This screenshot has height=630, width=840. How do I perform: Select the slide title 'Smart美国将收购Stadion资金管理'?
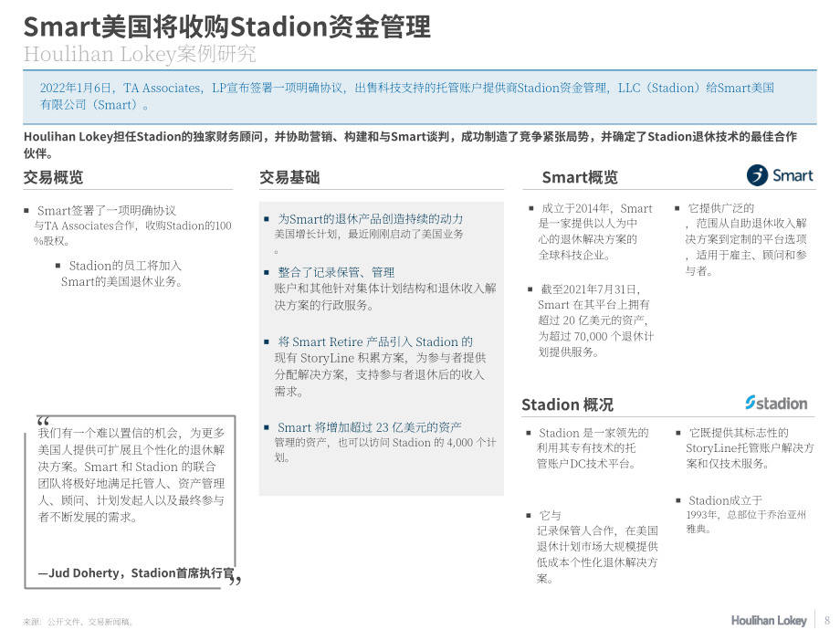coord(226,26)
